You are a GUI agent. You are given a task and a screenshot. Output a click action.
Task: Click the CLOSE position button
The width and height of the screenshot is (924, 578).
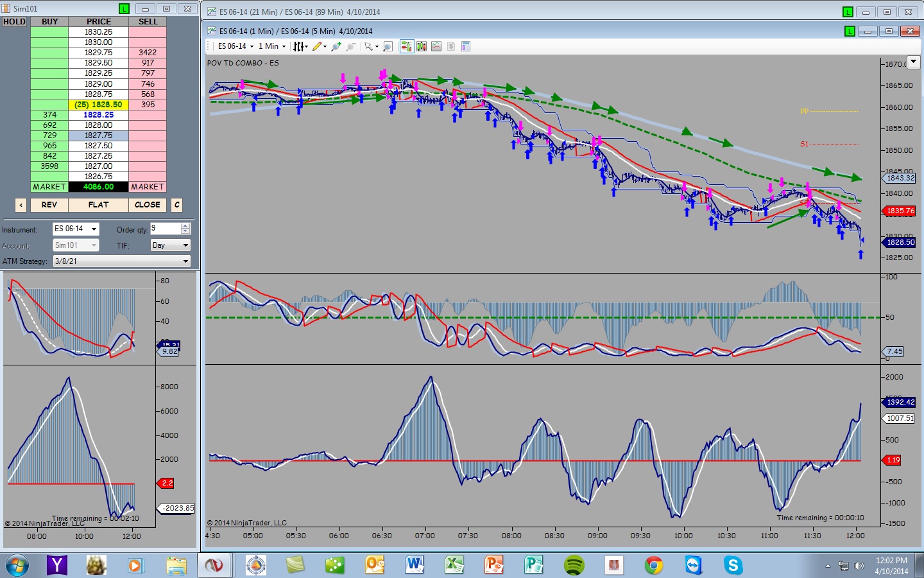click(x=148, y=205)
